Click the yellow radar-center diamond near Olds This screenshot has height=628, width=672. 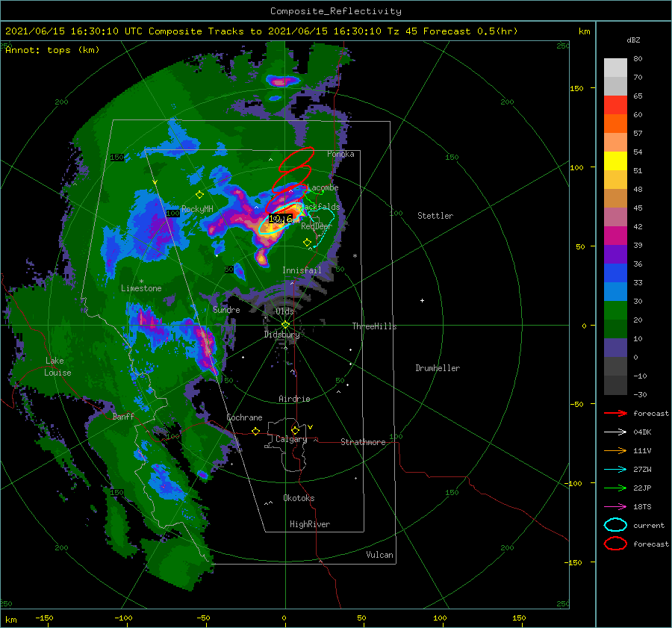tap(285, 325)
